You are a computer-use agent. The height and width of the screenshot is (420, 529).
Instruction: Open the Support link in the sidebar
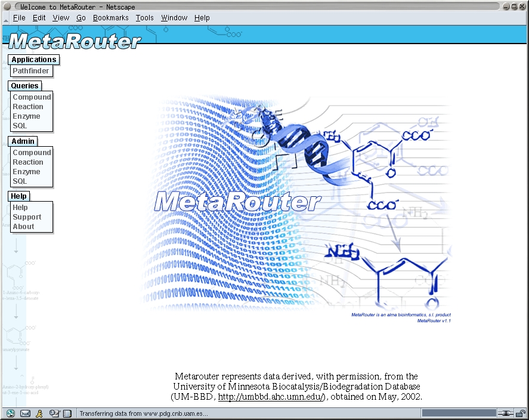coord(27,217)
